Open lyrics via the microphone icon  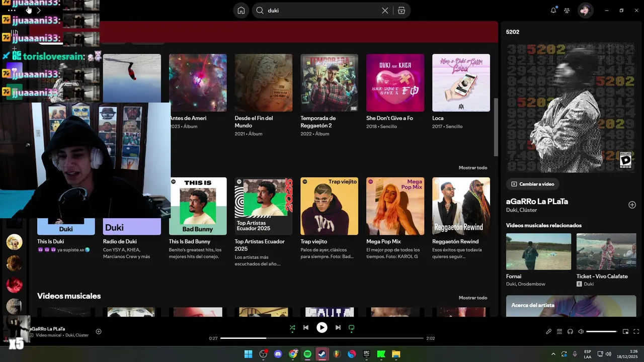[x=549, y=332]
